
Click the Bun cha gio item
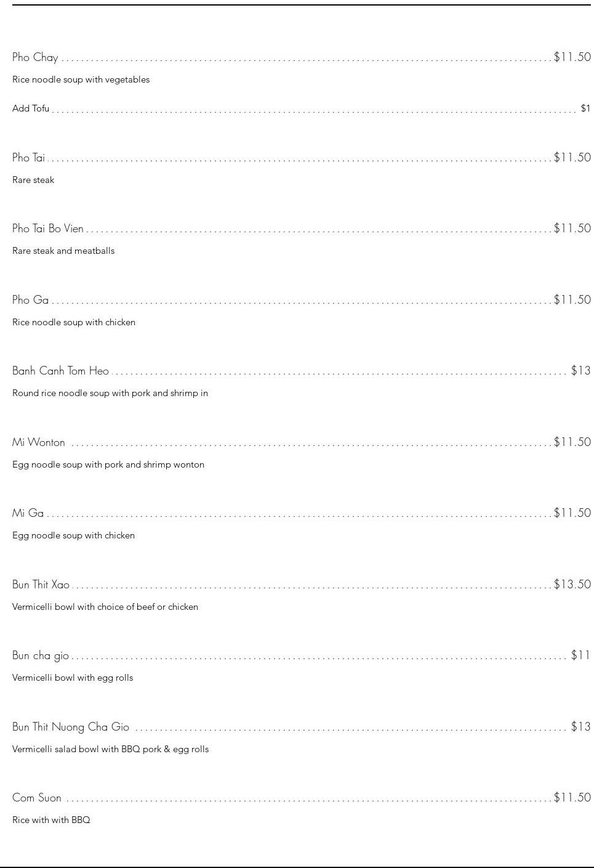41,655
